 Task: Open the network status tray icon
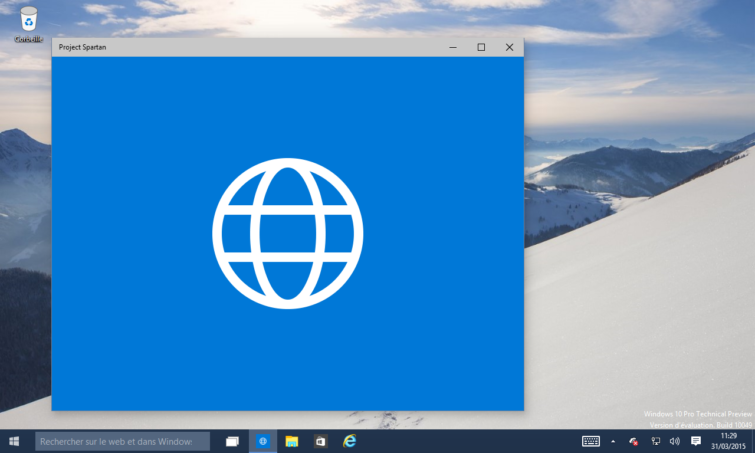coord(654,441)
